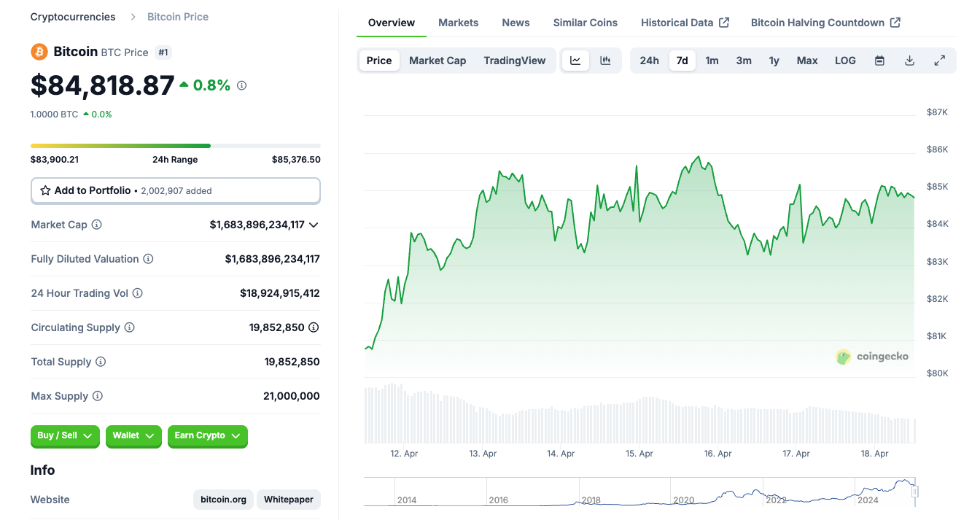Click the 24h Range progress bar
This screenshot has width=980, height=520.
(176, 146)
